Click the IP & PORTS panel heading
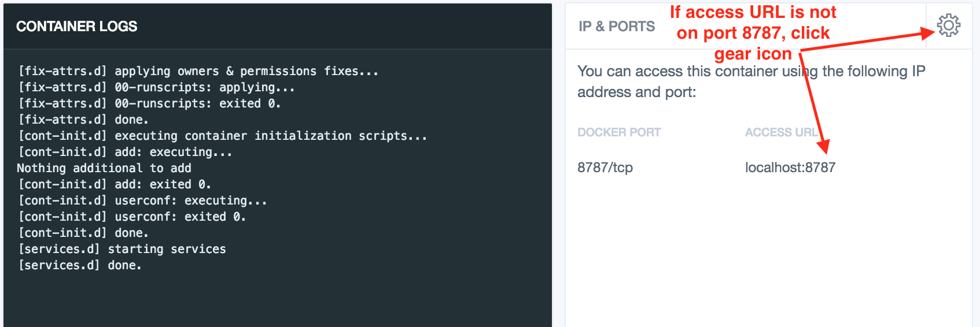The height and width of the screenshot is (327, 980). click(617, 26)
